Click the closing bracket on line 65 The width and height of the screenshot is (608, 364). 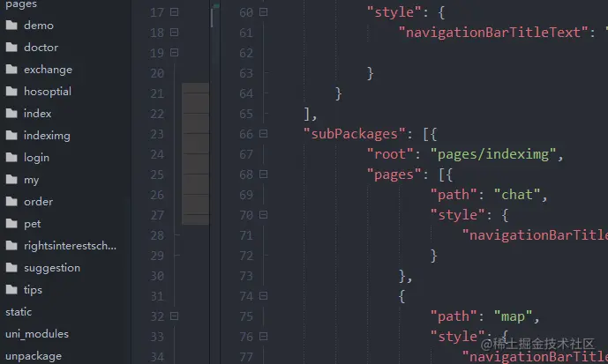coord(307,114)
